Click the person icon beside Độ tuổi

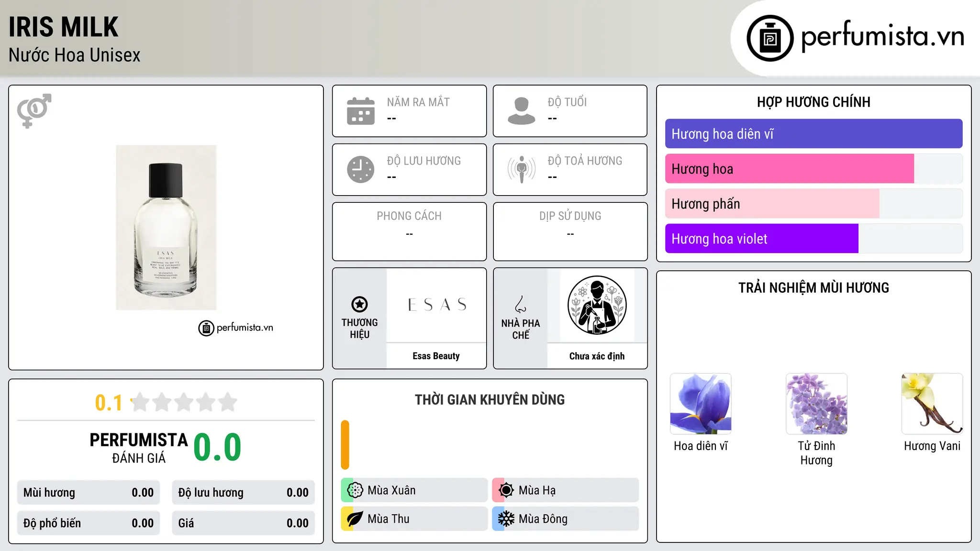(522, 111)
